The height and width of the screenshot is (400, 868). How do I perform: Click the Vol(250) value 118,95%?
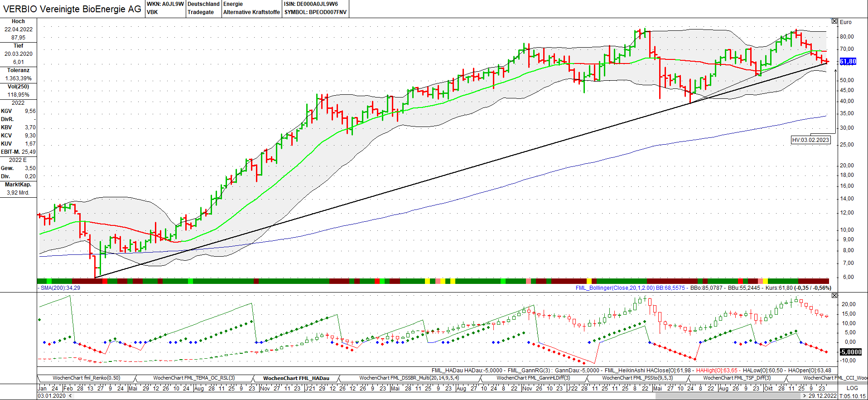coord(19,95)
